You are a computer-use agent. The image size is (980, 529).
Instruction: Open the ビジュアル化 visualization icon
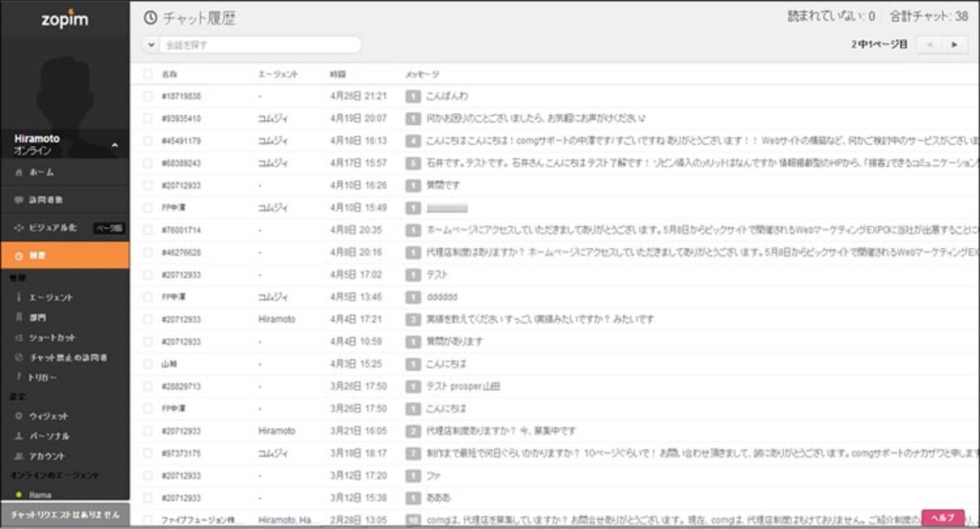coord(19,227)
